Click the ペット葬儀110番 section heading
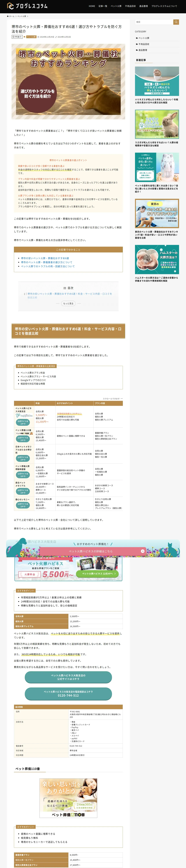The width and height of the screenshot is (186, 868). coord(28,769)
